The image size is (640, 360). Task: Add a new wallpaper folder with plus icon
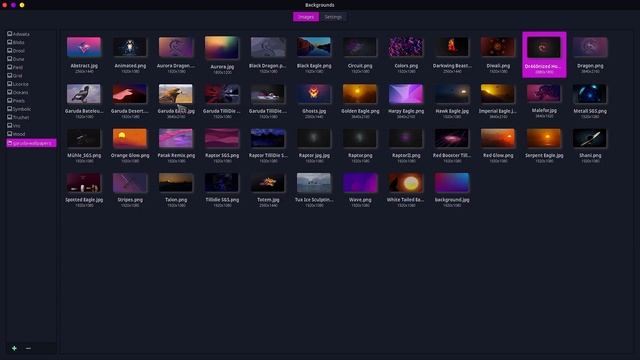click(14, 348)
